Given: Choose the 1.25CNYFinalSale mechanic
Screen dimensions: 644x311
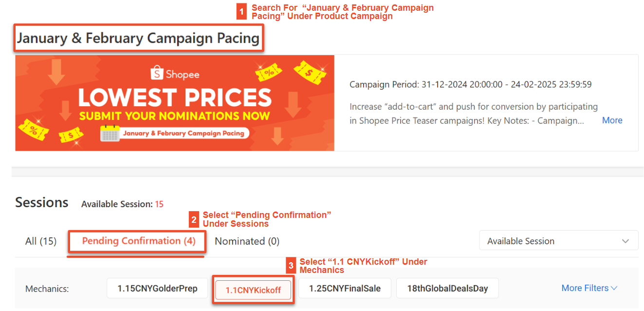Looking at the screenshot, I should pyautogui.click(x=345, y=288).
